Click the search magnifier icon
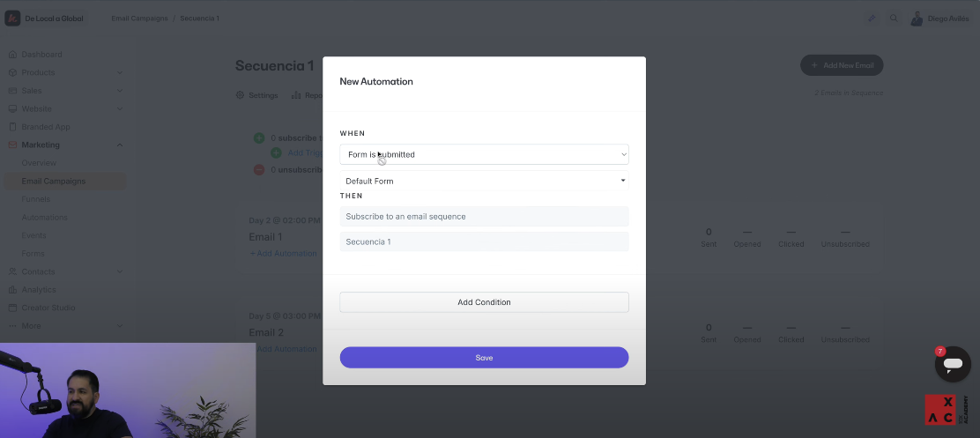Screen dimensions: 980x438 (x=894, y=19)
